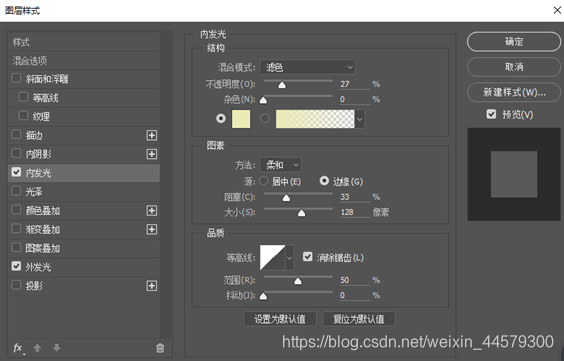Tick the 图案叠加 checkbox

[16, 247]
